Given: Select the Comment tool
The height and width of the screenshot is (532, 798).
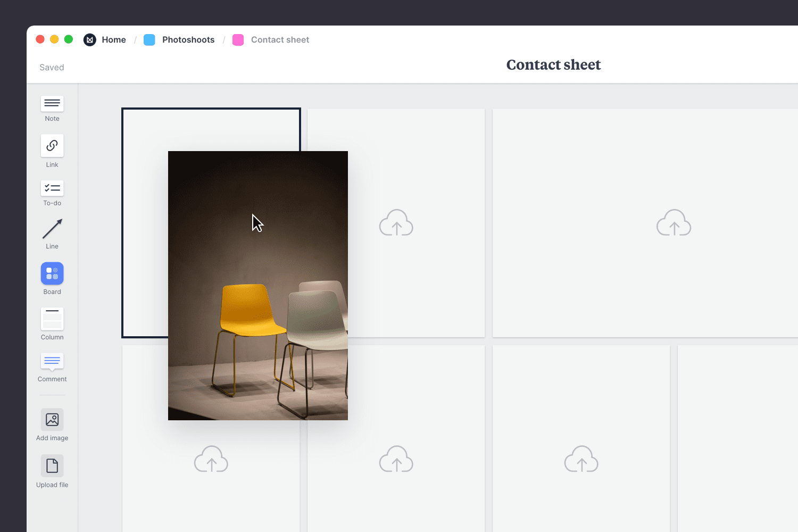Looking at the screenshot, I should point(52,362).
